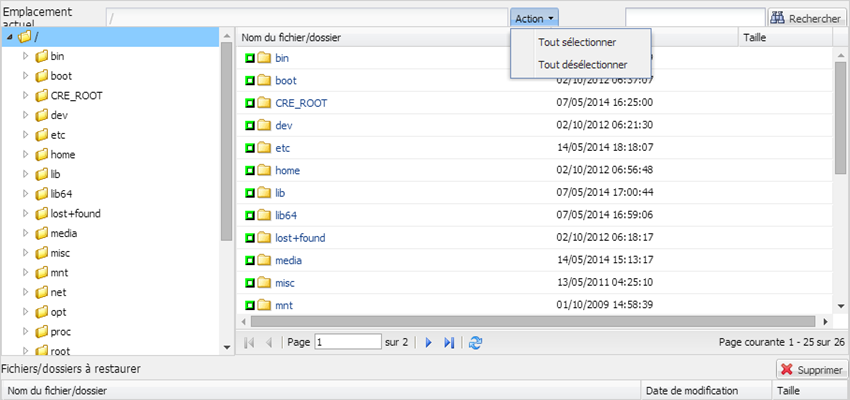Click the date 13/05/2011 04:25:10
Viewport: 850px width, 400px height.
click(605, 283)
